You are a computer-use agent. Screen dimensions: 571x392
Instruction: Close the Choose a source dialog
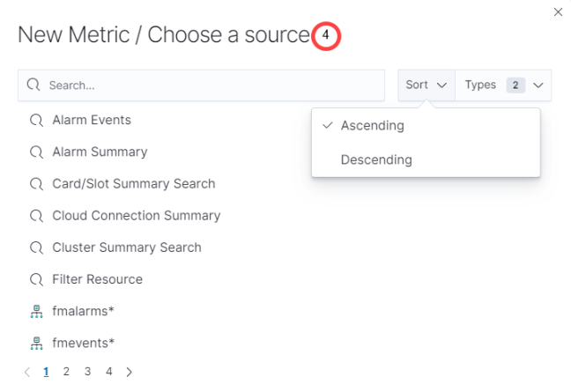[x=558, y=12]
